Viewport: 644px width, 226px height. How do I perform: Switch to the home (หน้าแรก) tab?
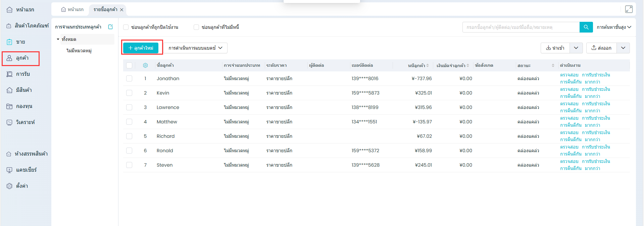[x=72, y=9]
